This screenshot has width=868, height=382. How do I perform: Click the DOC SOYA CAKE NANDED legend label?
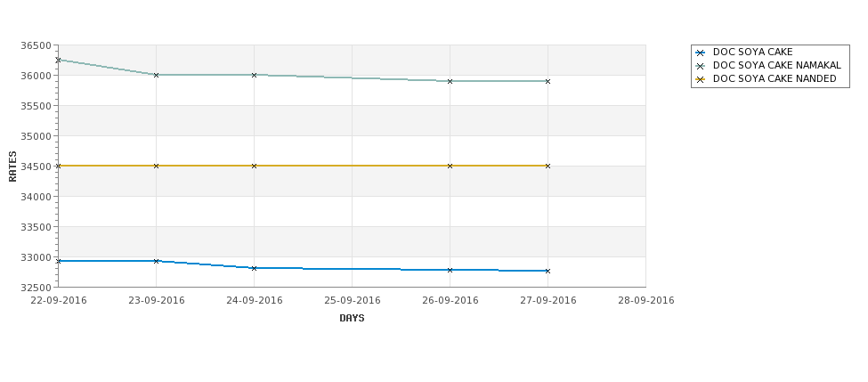coord(775,79)
